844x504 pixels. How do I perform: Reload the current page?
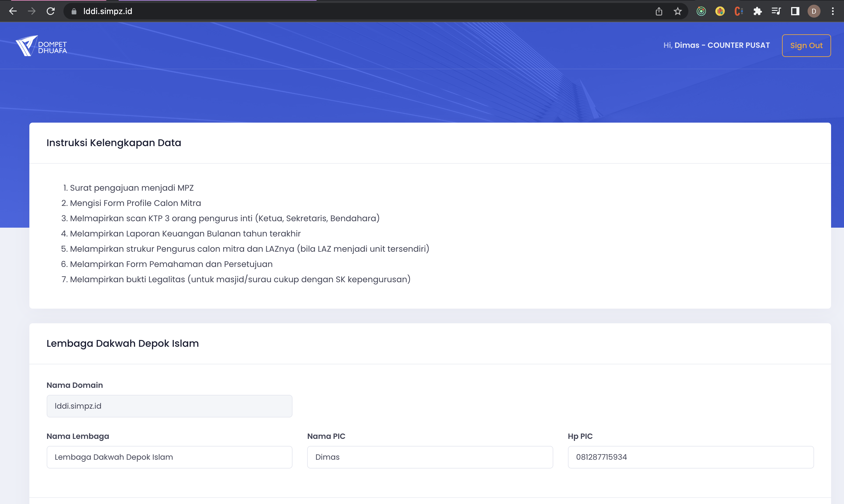[x=51, y=11]
